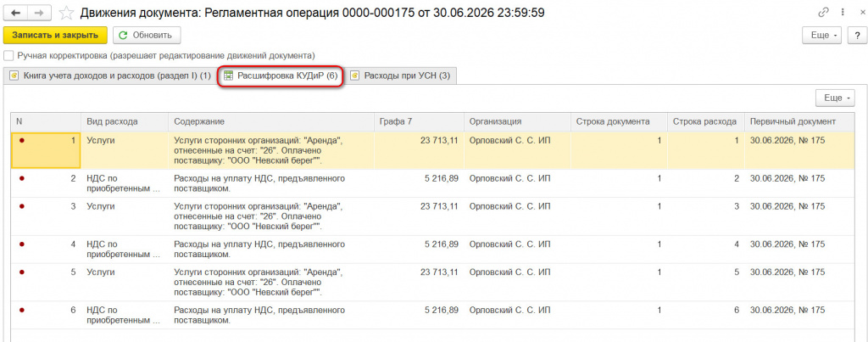This screenshot has height=342, width=868.
Task: Click 'НДС по приобретенным' cell in row 4
Action: coord(125,249)
